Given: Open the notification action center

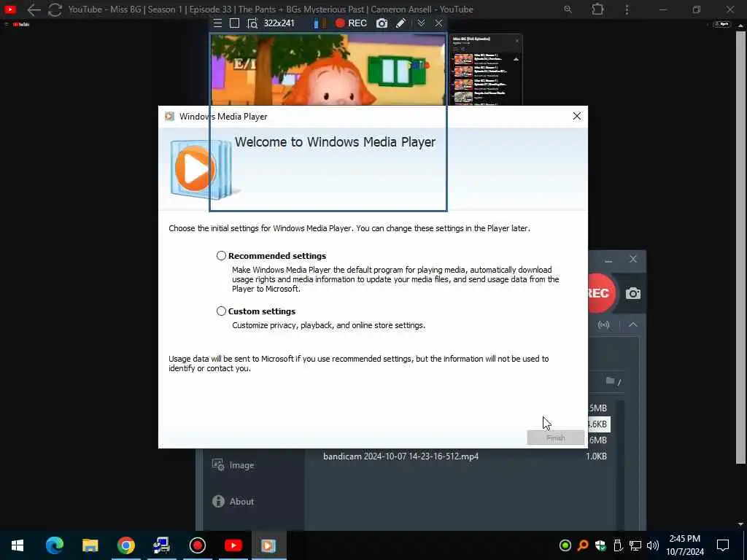Looking at the screenshot, I should (723, 545).
